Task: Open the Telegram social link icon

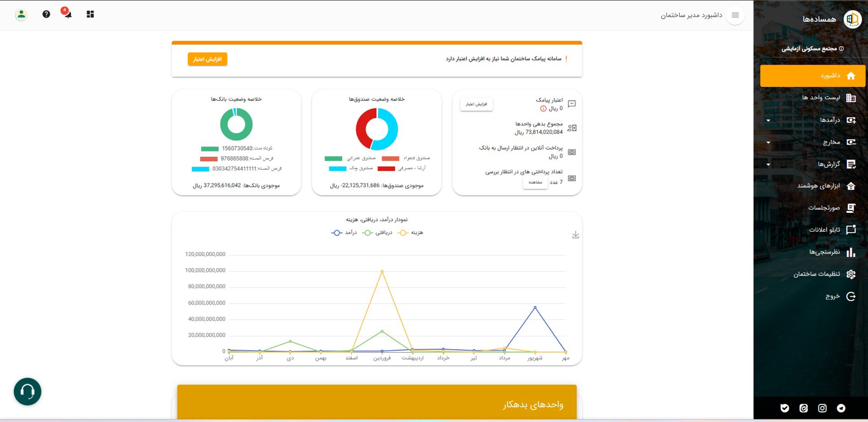Action: point(841,408)
